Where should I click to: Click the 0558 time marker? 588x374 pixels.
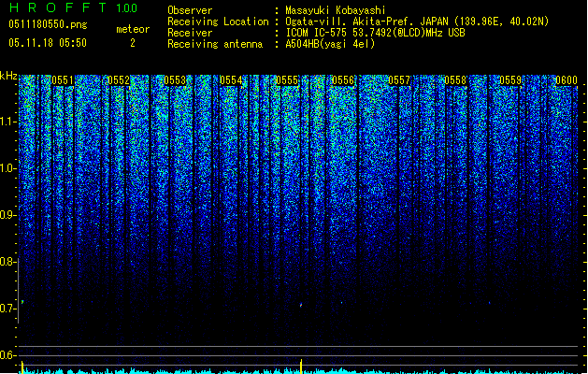(455, 80)
